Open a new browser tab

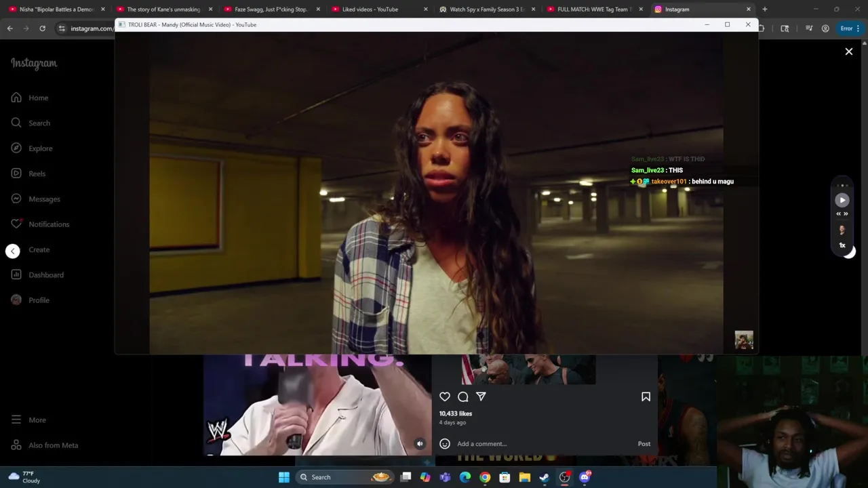765,9
